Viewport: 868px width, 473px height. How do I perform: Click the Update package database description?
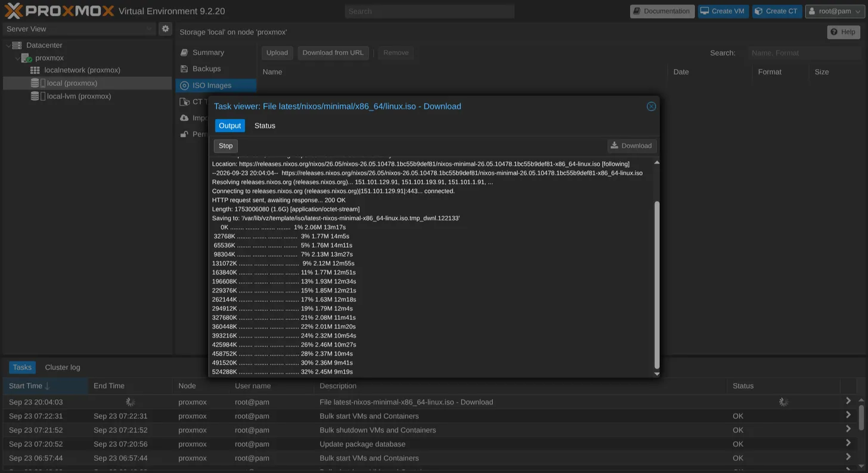tap(362, 444)
